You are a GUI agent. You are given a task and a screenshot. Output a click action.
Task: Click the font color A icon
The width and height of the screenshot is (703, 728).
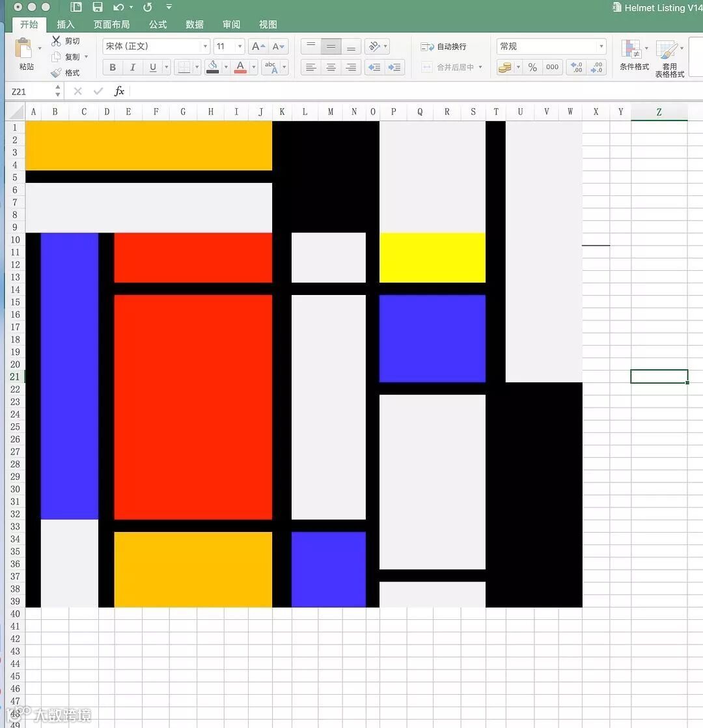240,67
